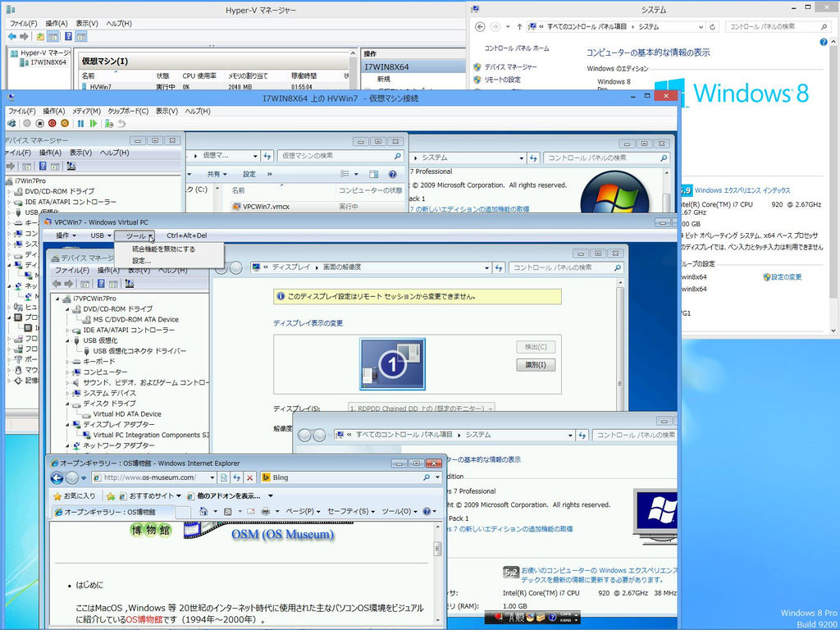This screenshot has width=840, height=630.
Task: Click the 識別(I) button in display settings
Action: point(536,365)
